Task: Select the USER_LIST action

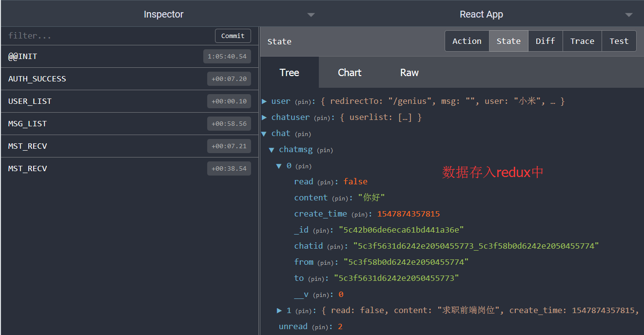Action: pos(130,101)
